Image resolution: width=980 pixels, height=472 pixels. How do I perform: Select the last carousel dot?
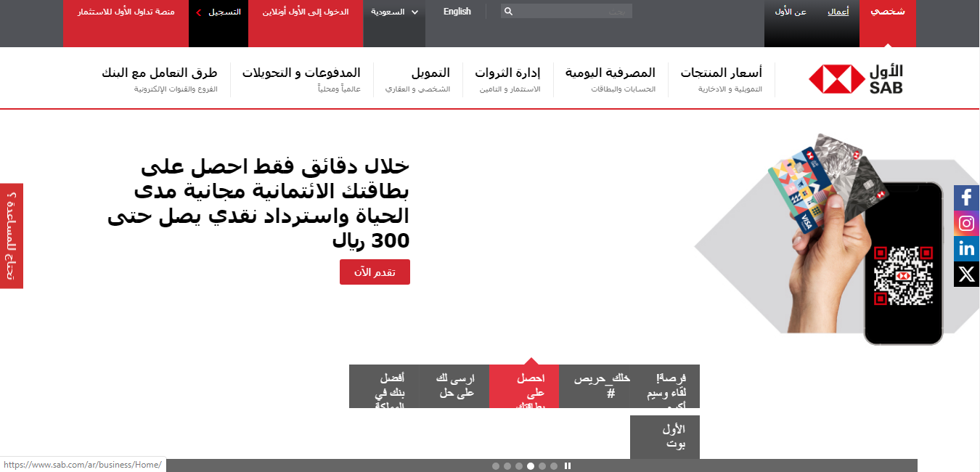tap(554, 466)
